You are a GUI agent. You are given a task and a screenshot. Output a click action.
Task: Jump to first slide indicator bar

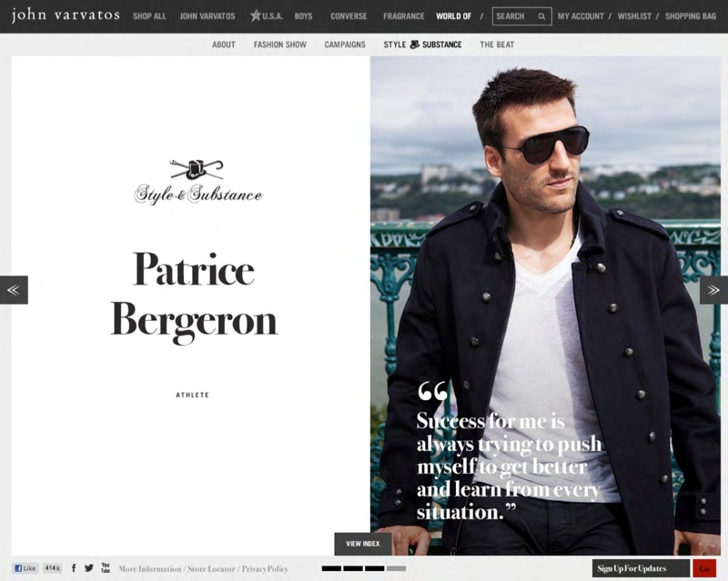pos(331,568)
